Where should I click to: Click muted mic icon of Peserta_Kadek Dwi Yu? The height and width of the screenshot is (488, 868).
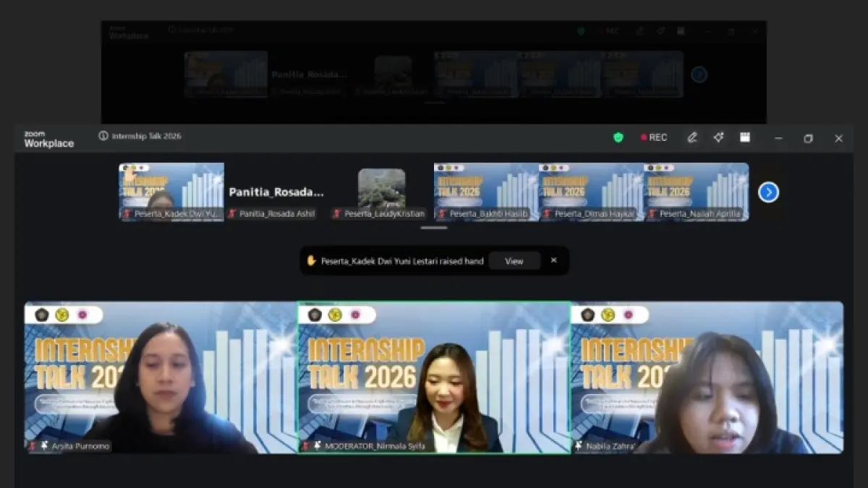click(x=127, y=214)
